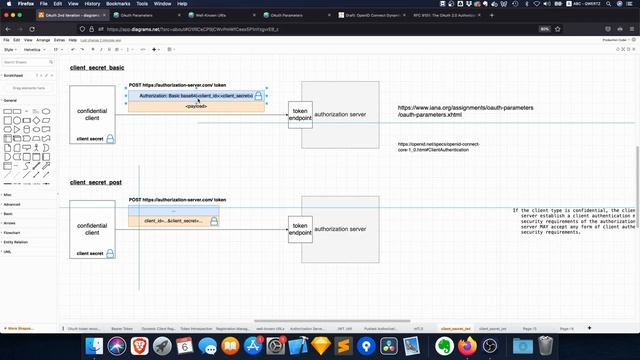This screenshot has height=360, width=640.
Task: Select the diamond shape in General palette
Action: pyautogui.click(x=36, y=120)
